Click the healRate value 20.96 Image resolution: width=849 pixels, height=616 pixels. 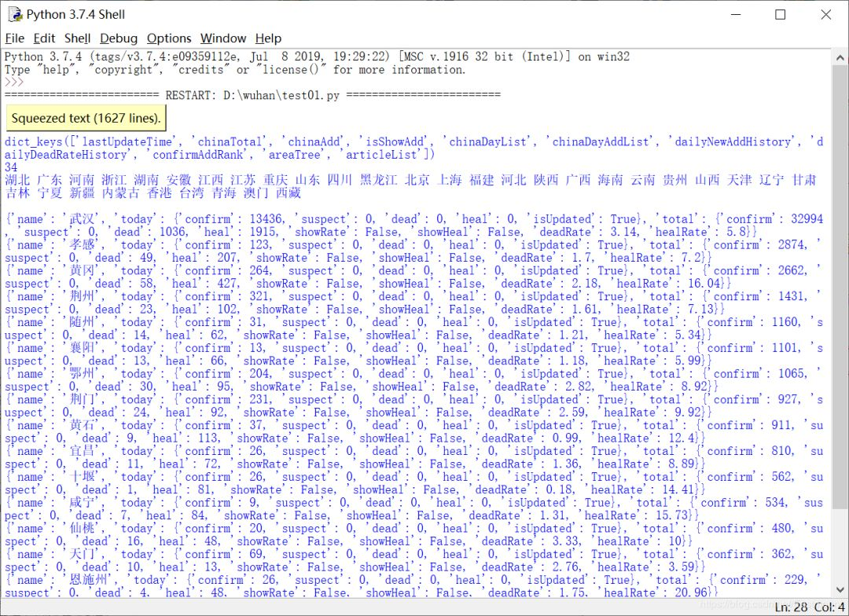click(x=690, y=592)
